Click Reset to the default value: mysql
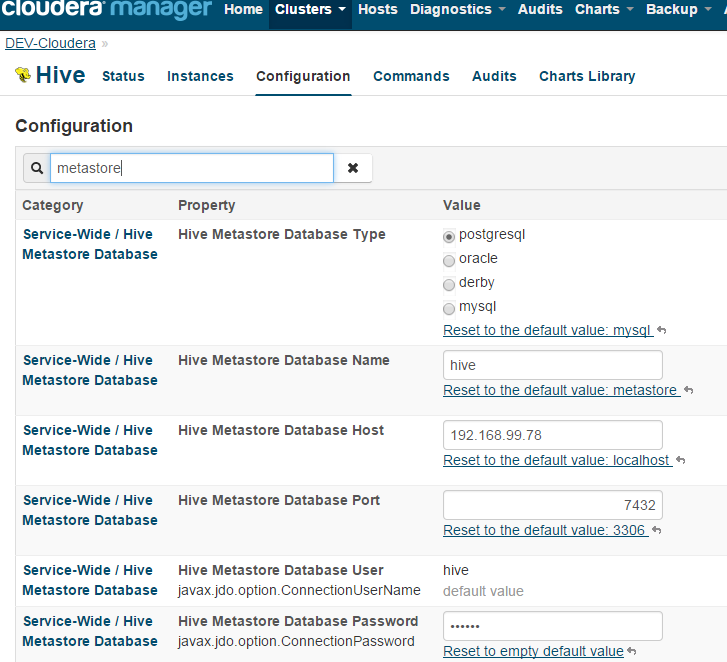Viewport: 727px width, 662px height. coord(548,330)
